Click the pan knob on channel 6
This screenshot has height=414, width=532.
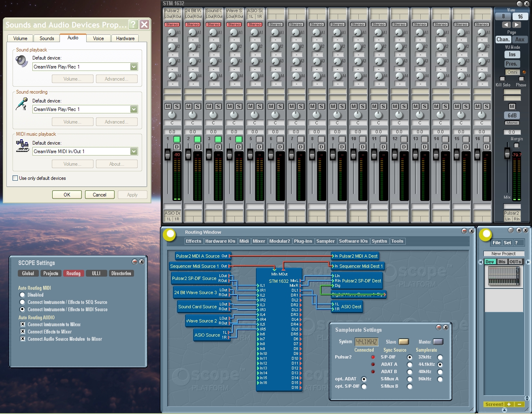(x=275, y=115)
